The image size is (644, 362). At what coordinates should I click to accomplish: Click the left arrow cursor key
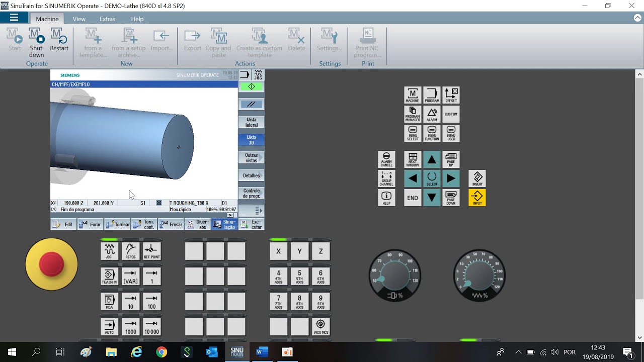(413, 178)
